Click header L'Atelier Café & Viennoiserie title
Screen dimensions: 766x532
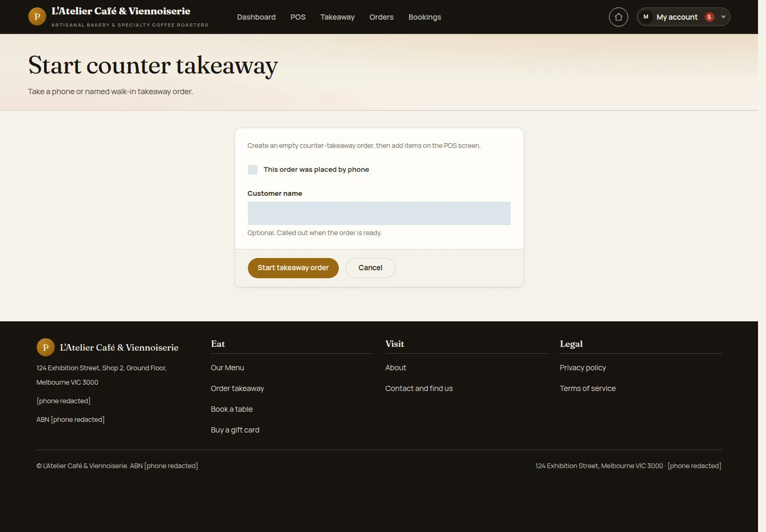coord(121,11)
